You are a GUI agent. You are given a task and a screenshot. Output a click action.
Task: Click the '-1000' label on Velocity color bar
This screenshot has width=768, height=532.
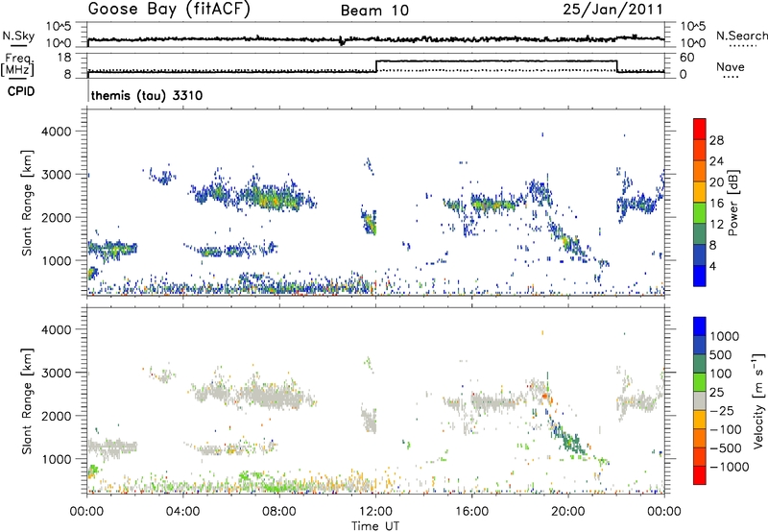[x=729, y=467]
